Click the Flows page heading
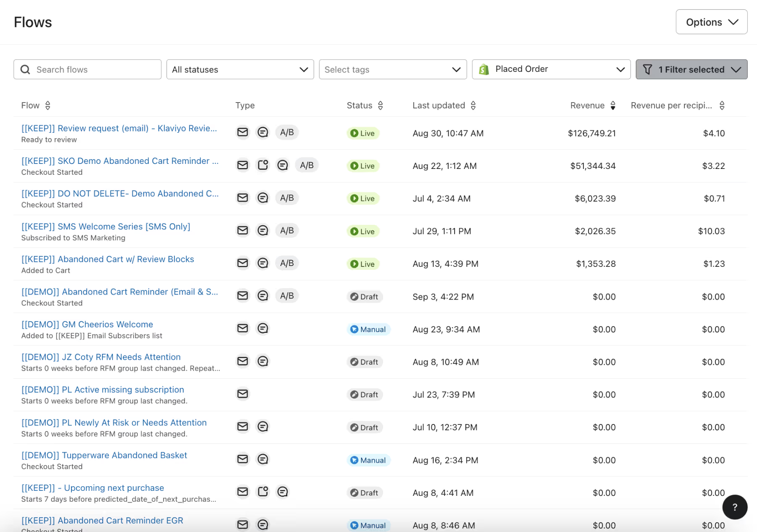 coord(33,22)
